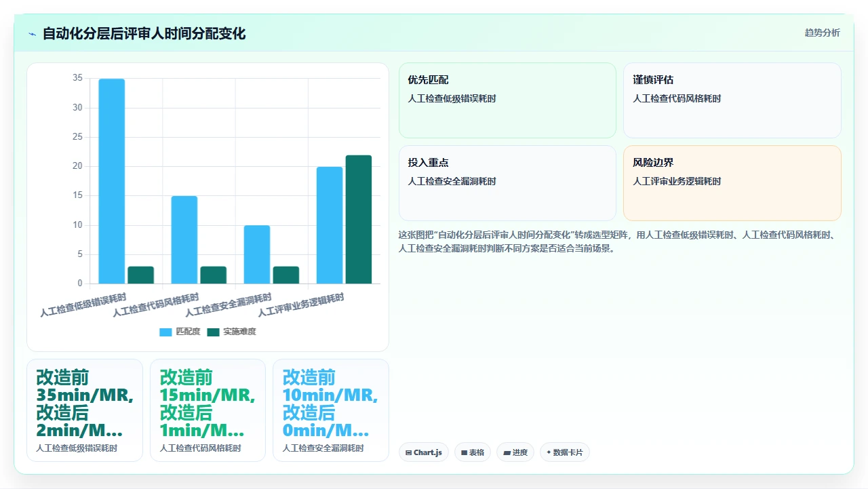Click x-axis label 人工评审业务逻辑耗时

tap(301, 305)
